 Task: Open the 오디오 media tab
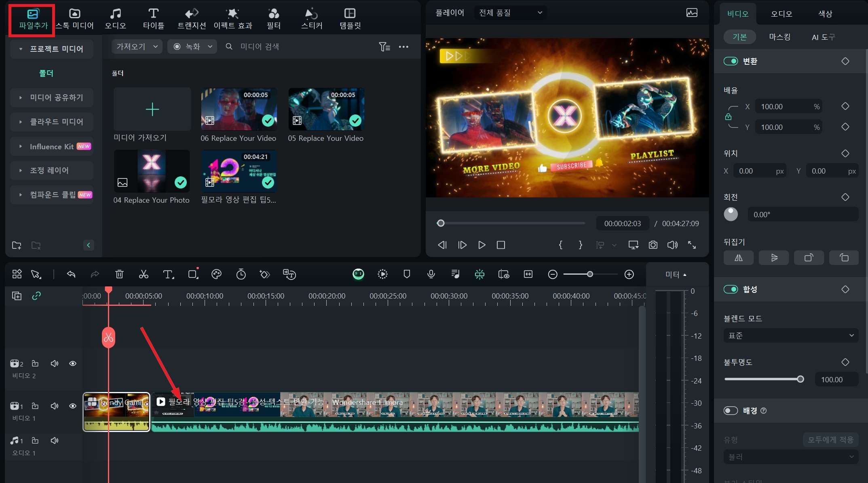click(116, 19)
